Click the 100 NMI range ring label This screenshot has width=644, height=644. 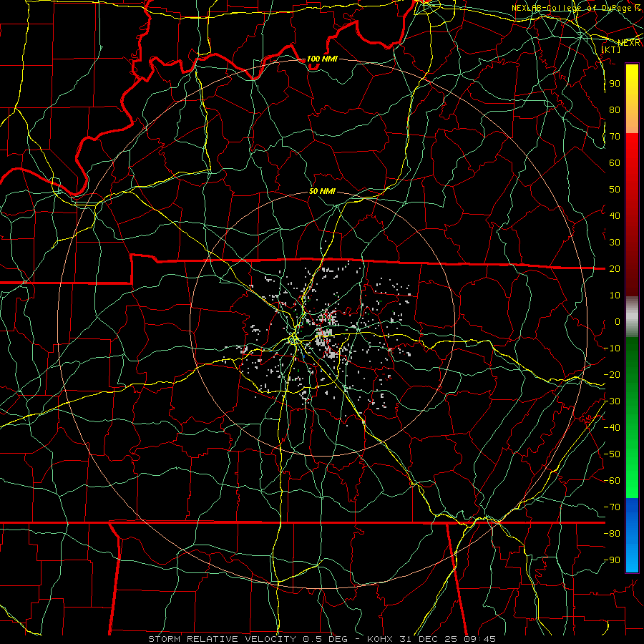[322, 59]
